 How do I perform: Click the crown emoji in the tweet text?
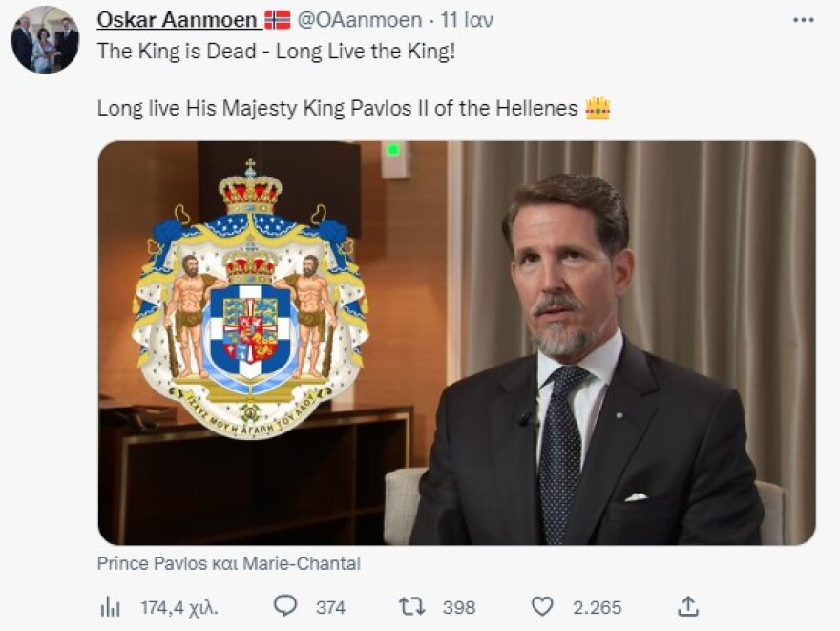click(598, 108)
